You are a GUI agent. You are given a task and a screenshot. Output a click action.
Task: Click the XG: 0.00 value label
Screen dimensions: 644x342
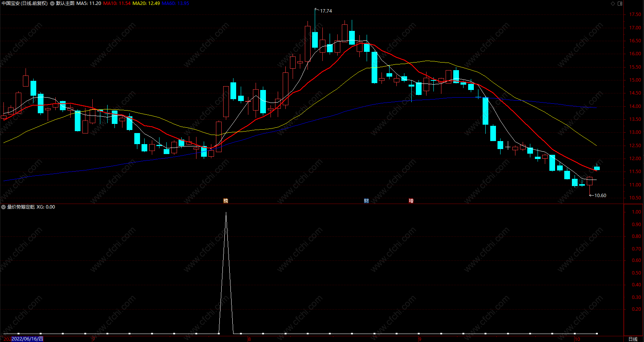point(46,207)
